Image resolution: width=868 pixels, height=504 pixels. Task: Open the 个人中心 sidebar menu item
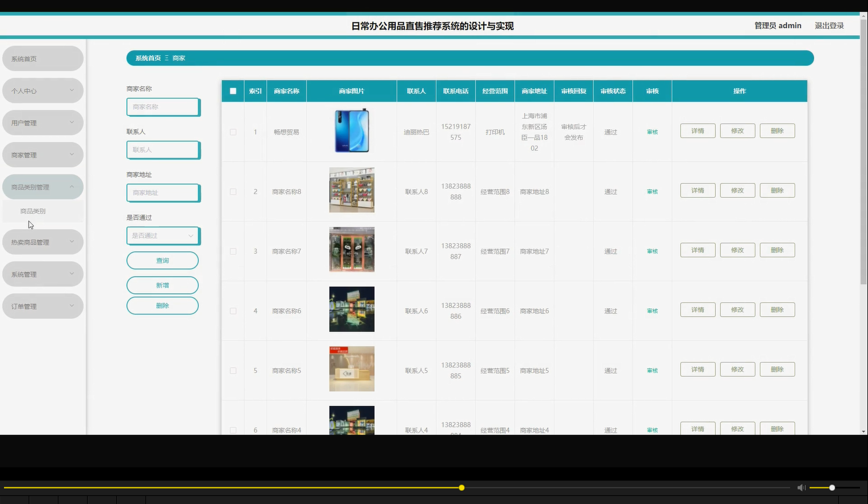click(42, 90)
